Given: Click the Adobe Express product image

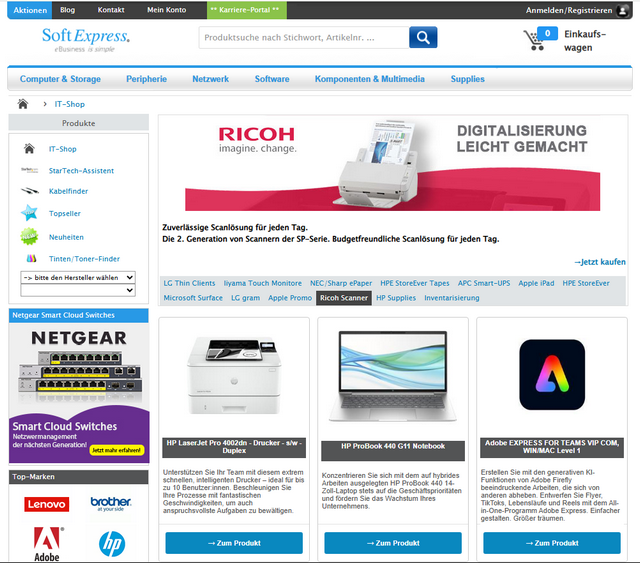Looking at the screenshot, I should click(x=552, y=374).
